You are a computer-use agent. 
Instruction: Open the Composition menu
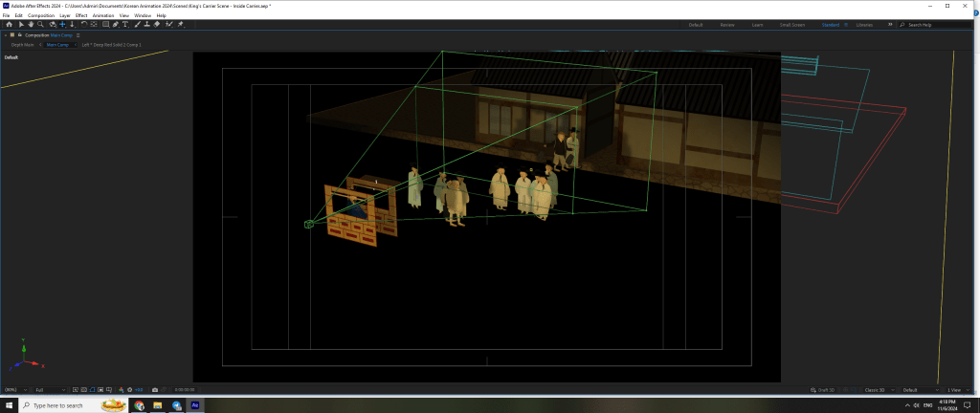pyautogui.click(x=41, y=15)
